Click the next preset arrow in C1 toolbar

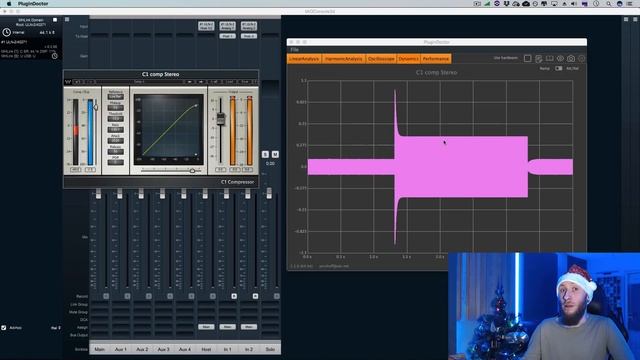(201, 82)
